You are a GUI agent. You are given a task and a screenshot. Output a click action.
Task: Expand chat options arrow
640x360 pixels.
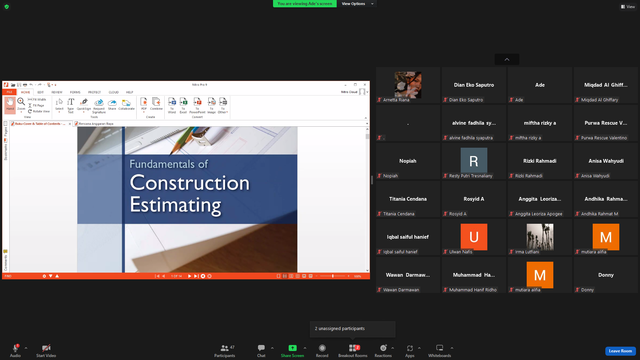pyautogui.click(x=272, y=348)
